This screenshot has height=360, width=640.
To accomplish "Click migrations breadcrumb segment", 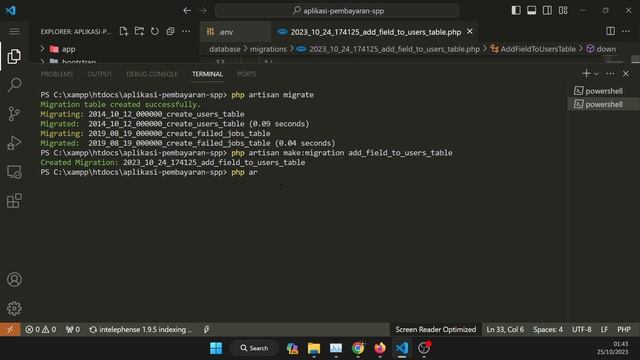I will click(268, 49).
